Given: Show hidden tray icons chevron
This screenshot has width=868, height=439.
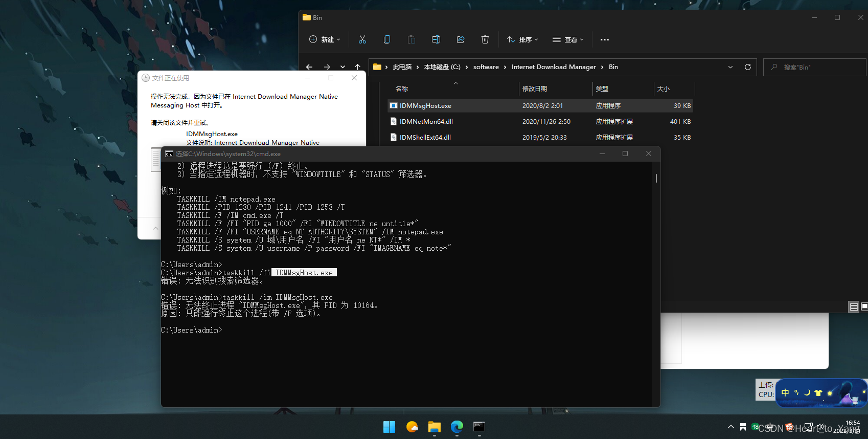Looking at the screenshot, I should pyautogui.click(x=730, y=427).
